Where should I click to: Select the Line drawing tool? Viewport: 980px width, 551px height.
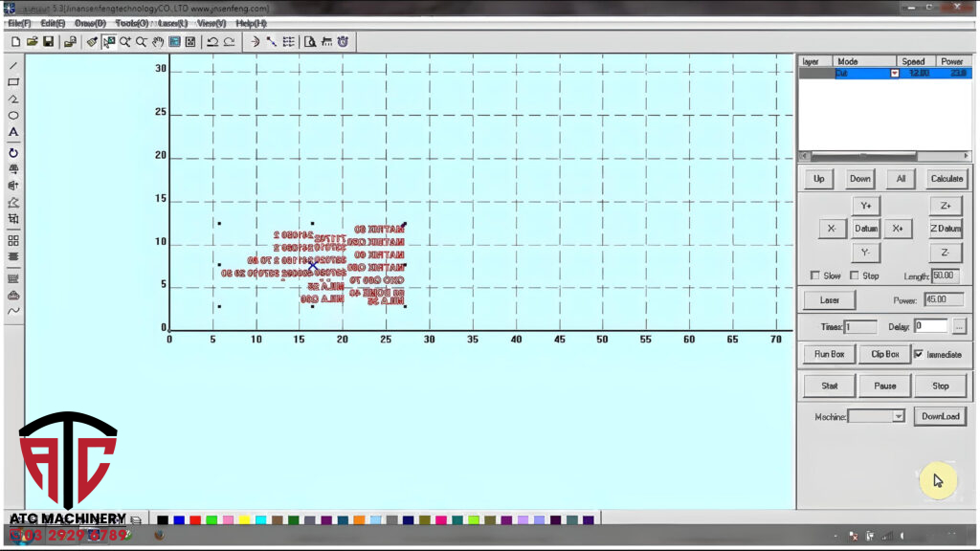pos(13,66)
